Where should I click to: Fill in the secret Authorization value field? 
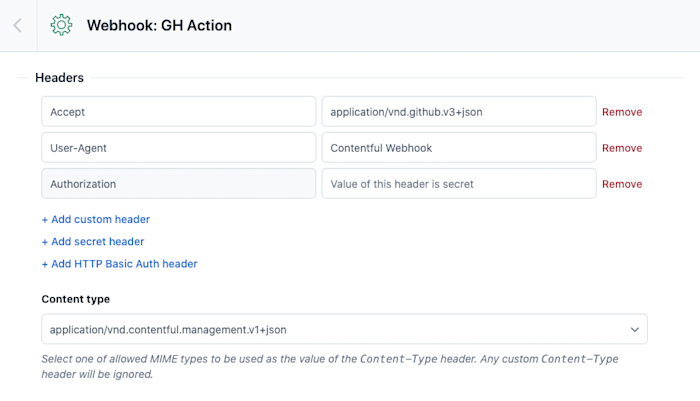[x=459, y=184]
